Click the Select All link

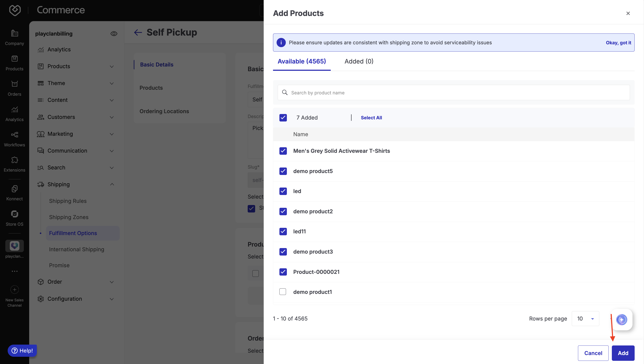[x=371, y=118]
